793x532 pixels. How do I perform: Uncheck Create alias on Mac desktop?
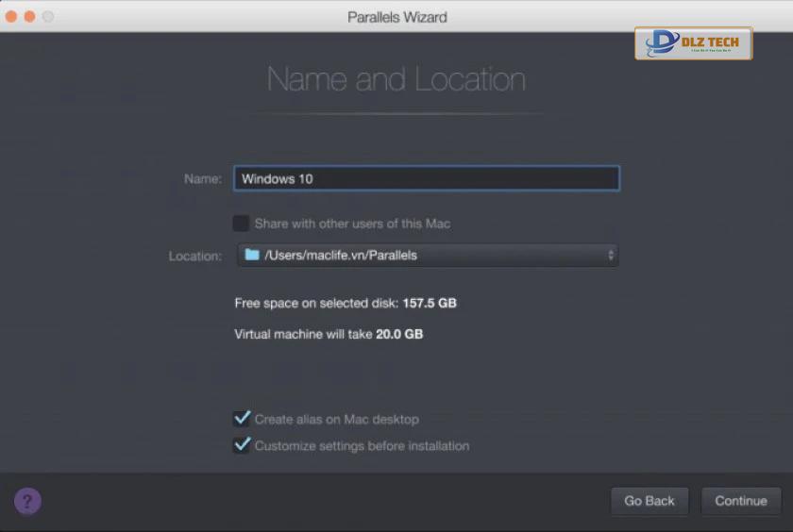coord(242,419)
